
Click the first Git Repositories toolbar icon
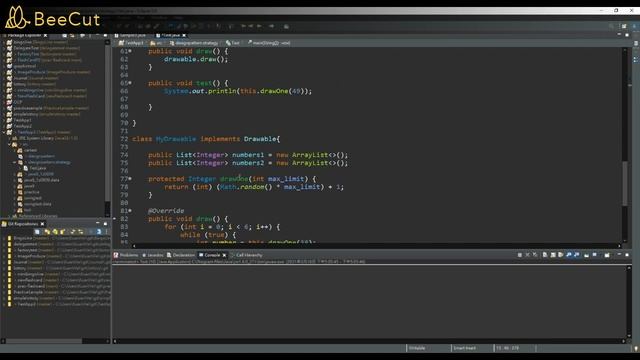point(37,231)
